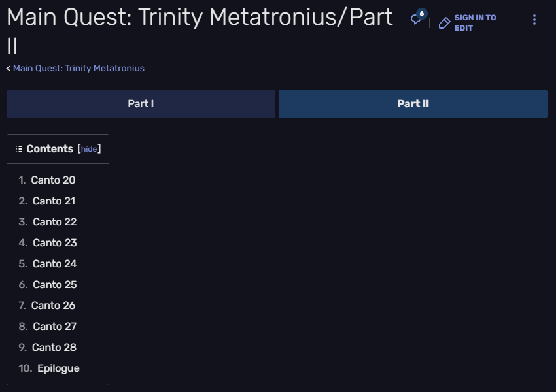Switch to the Part I tab
The height and width of the screenshot is (392, 556).
pyautogui.click(x=141, y=104)
